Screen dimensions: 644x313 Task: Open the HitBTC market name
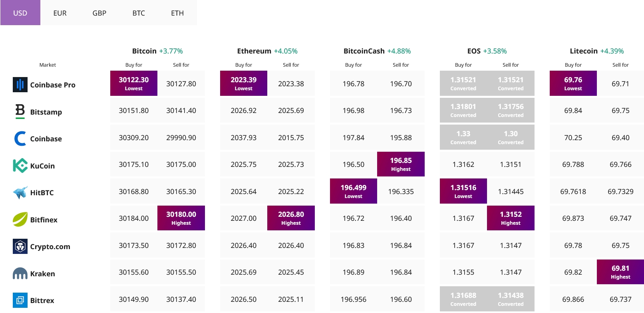pyautogui.click(x=42, y=192)
